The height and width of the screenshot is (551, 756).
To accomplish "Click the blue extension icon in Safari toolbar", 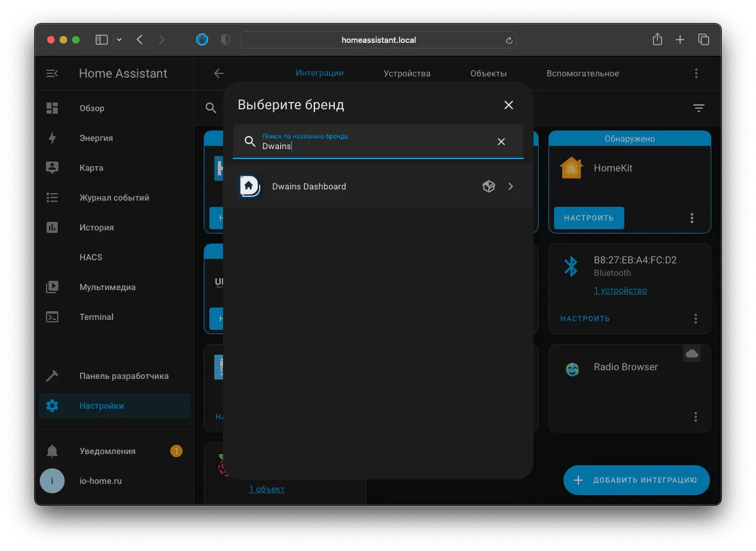I will click(x=202, y=40).
